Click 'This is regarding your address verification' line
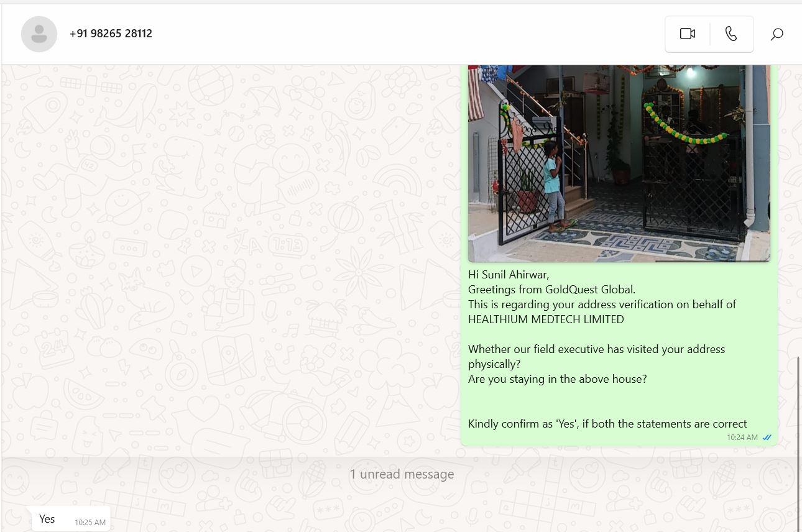The width and height of the screenshot is (802, 532). click(602, 305)
